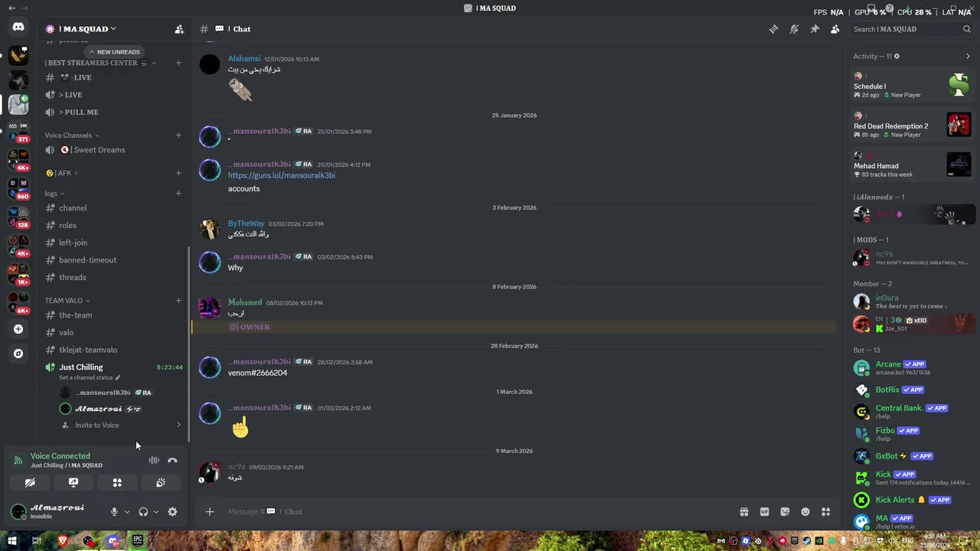Open Windows Start menu

[12, 541]
